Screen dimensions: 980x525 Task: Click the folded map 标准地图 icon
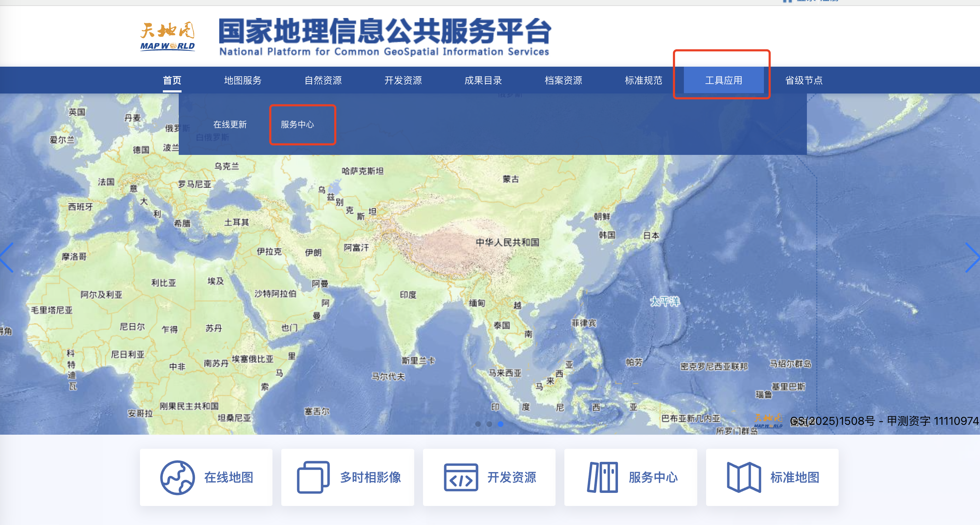tap(744, 477)
